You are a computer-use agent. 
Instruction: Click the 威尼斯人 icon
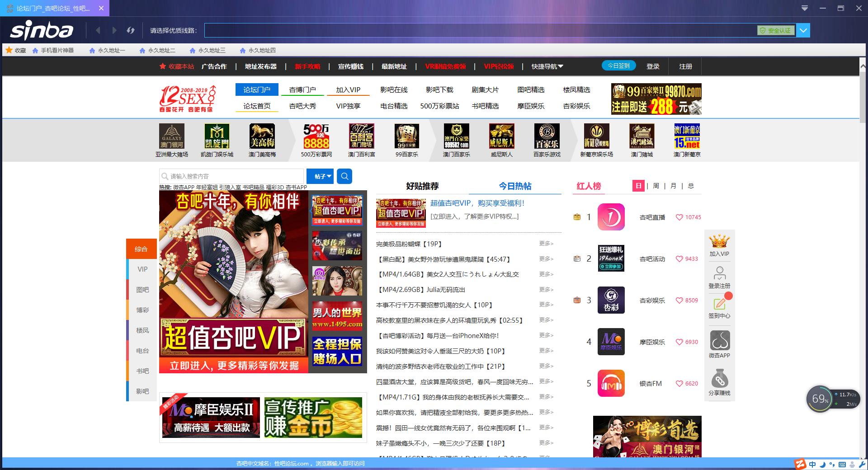pos(502,136)
